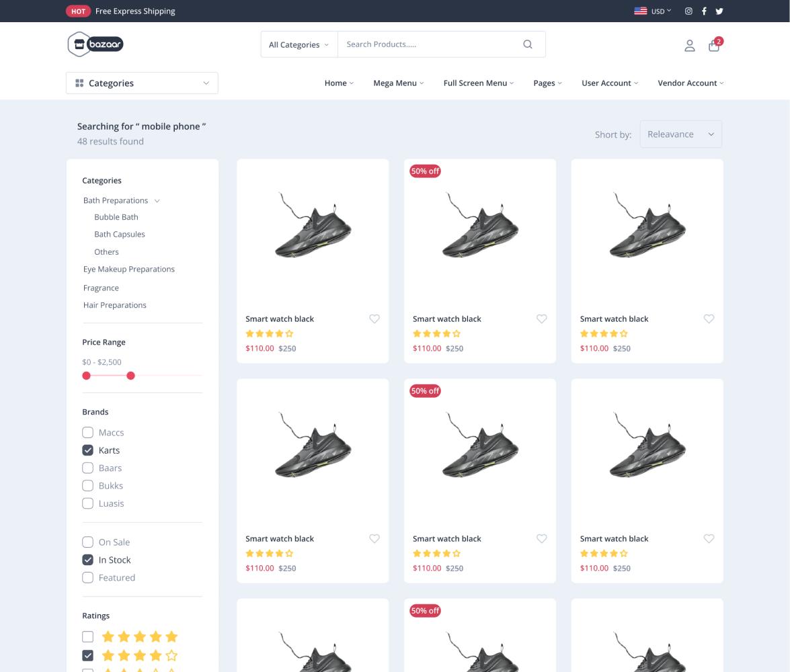The height and width of the screenshot is (672, 790).
Task: Click the Search Products input field
Action: coord(430,44)
